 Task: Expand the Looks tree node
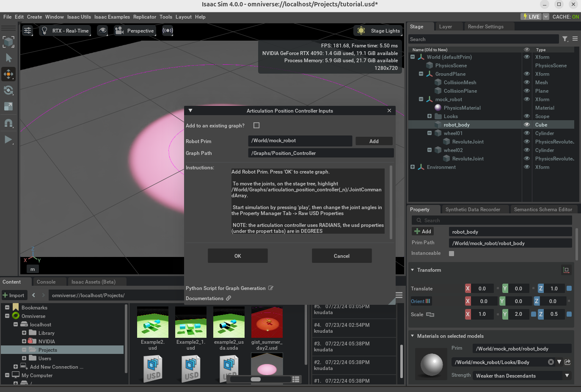(x=430, y=116)
